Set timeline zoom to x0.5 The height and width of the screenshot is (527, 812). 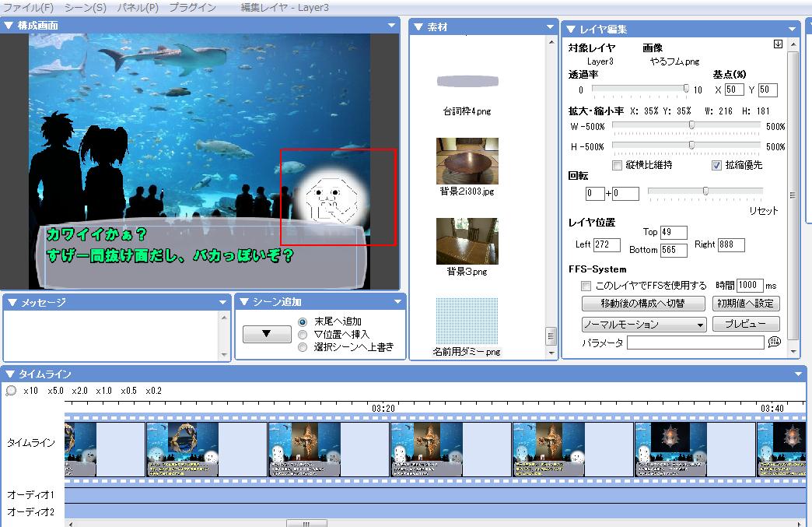coord(128,391)
